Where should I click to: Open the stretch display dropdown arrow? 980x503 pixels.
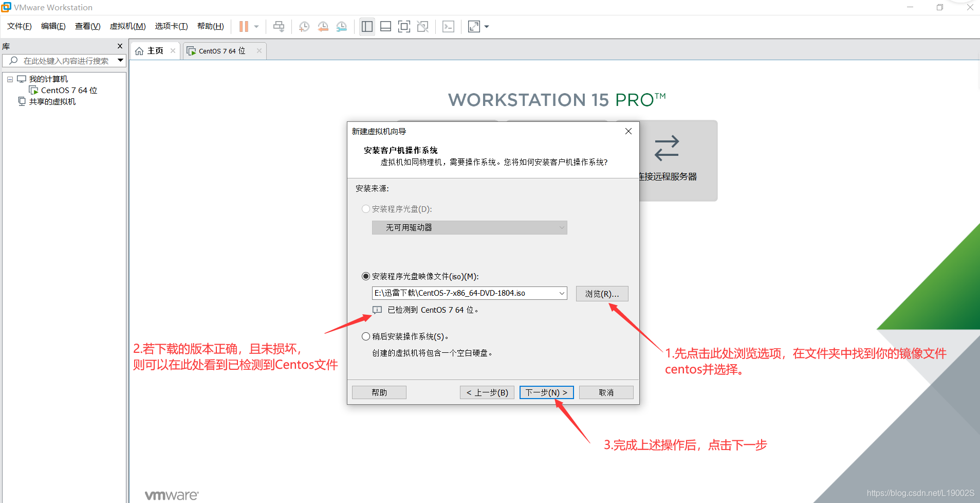(x=487, y=26)
